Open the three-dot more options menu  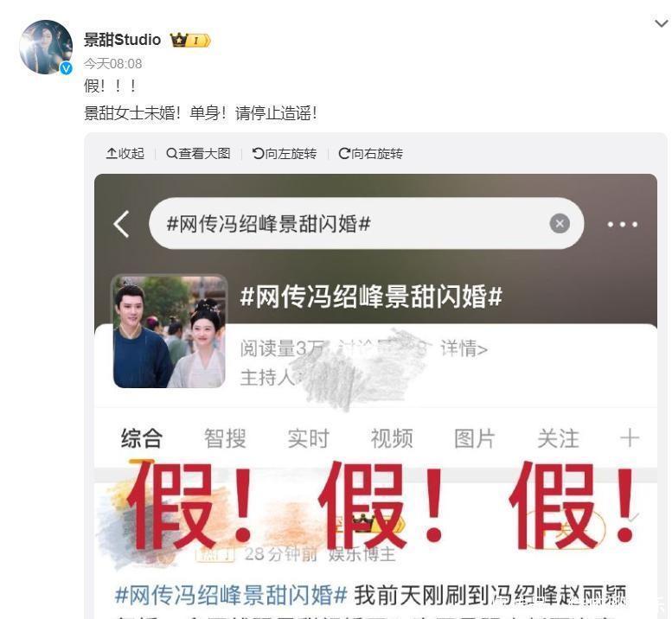coord(623,224)
